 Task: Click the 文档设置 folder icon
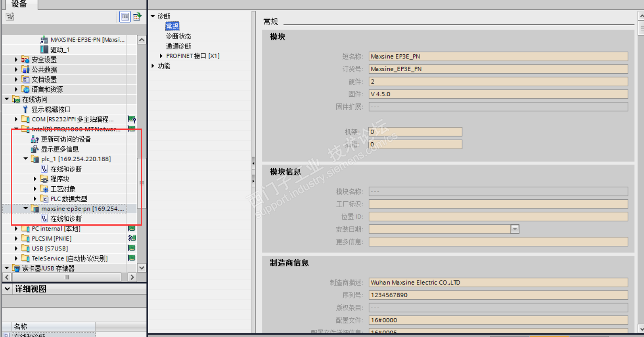point(26,80)
